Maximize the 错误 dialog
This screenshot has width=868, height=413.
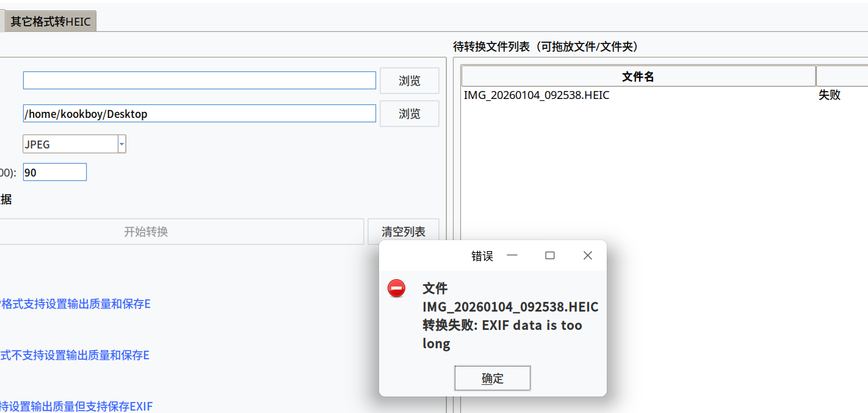[550, 255]
